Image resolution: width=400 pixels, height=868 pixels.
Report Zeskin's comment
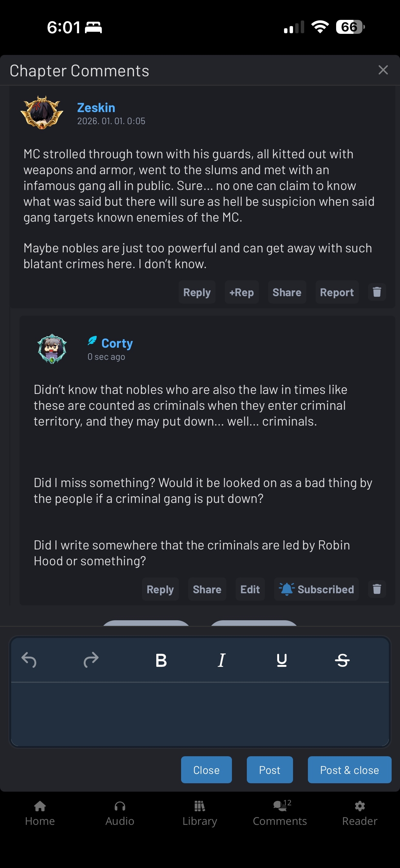[336, 292]
